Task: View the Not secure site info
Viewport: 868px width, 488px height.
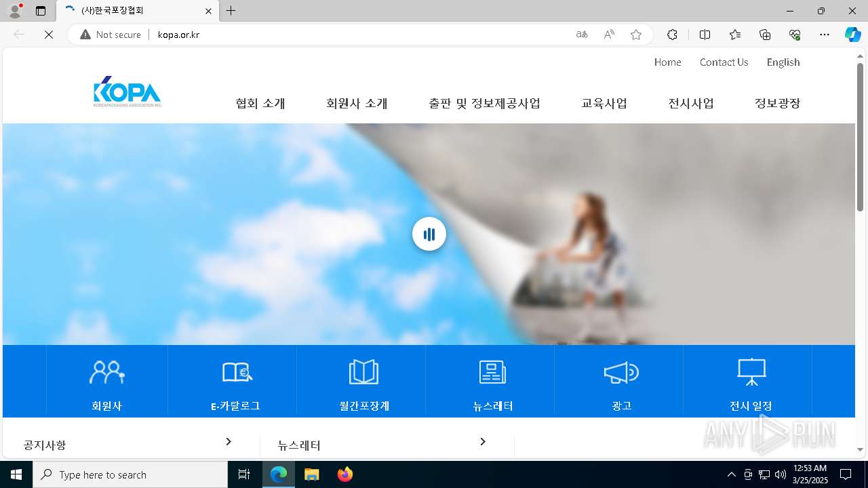Action: [x=111, y=35]
